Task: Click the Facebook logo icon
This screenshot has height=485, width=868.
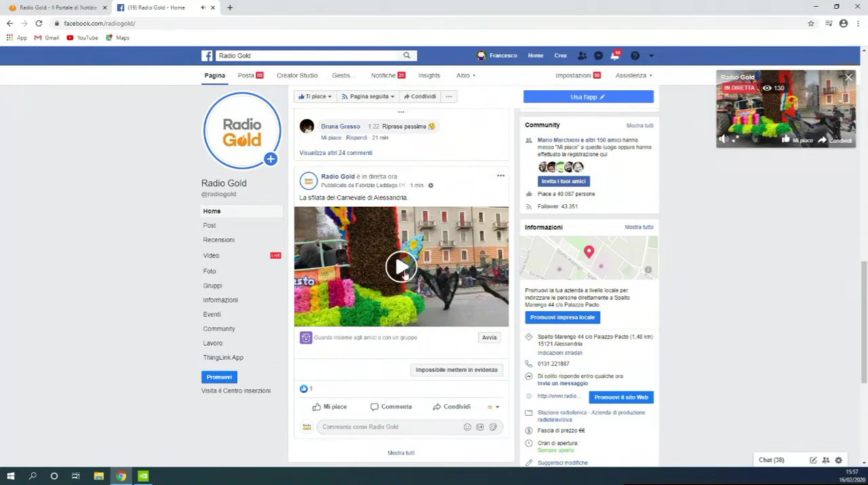Action: (207, 56)
